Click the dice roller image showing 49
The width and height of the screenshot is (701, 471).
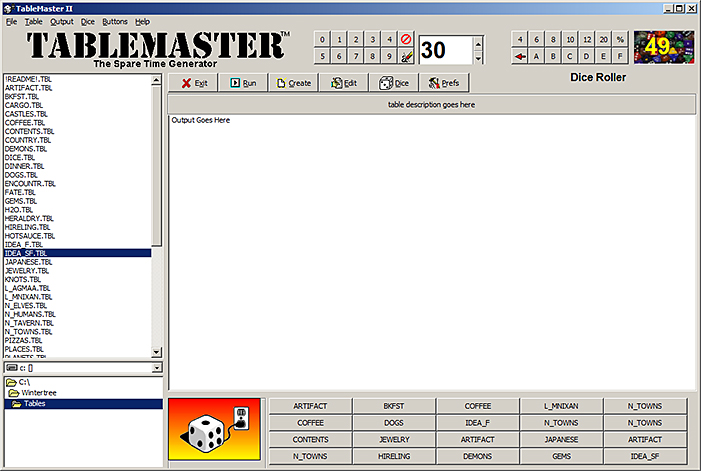click(664, 47)
